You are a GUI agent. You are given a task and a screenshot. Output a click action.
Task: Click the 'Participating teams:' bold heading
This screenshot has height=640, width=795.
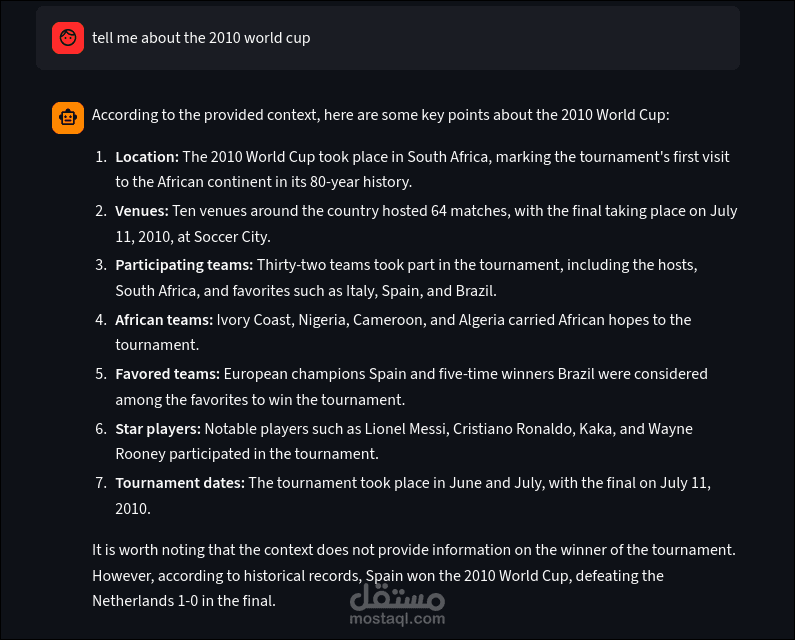184,265
